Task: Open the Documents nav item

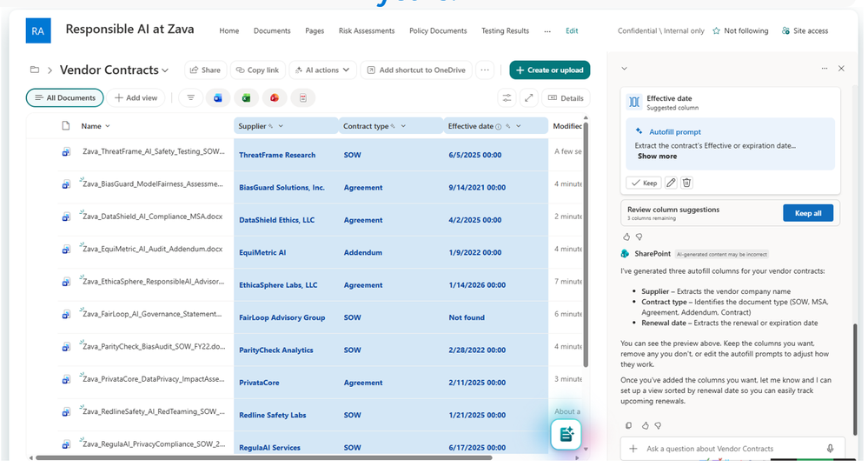Action: 272,31
